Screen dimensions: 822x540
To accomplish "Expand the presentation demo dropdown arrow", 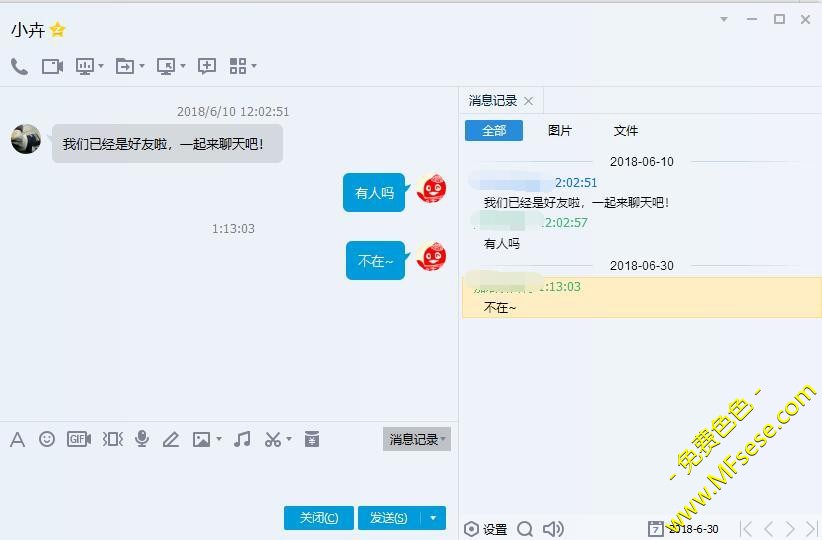I will tap(101, 66).
